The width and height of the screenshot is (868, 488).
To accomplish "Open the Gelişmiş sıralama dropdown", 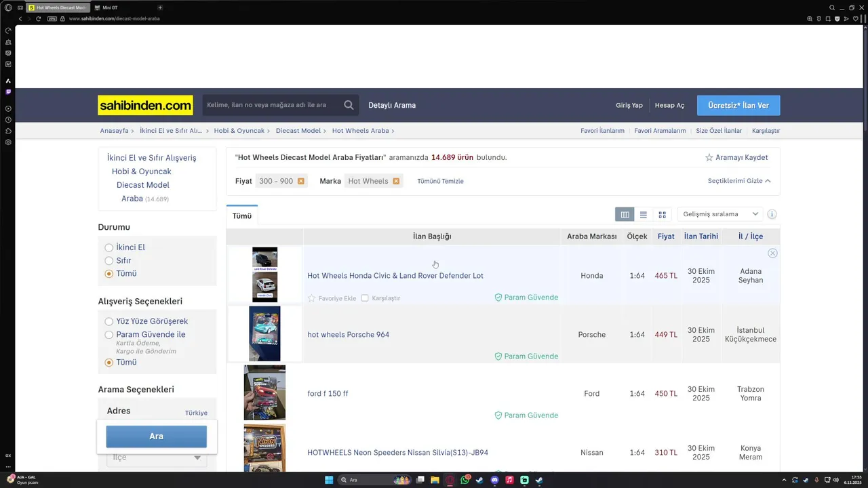I will [720, 214].
